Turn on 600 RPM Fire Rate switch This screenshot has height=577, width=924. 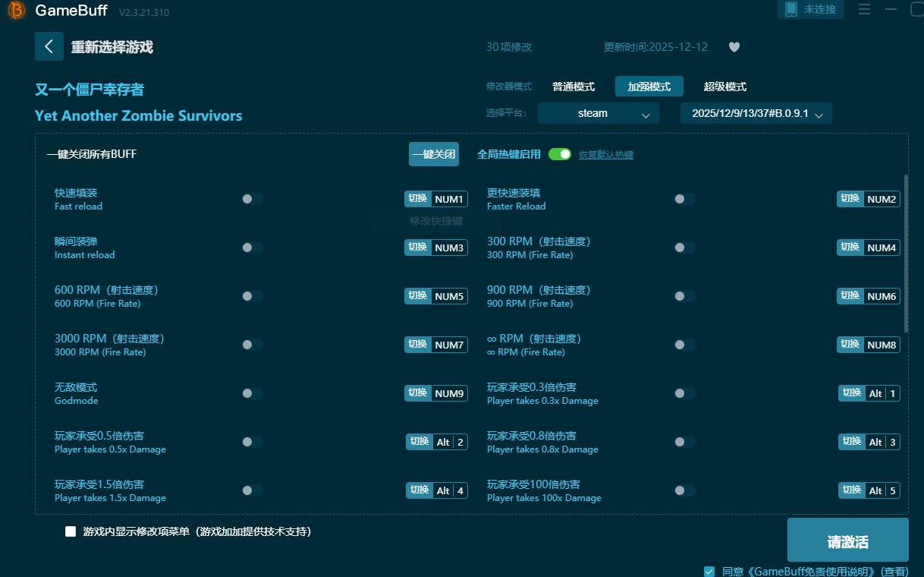point(253,296)
